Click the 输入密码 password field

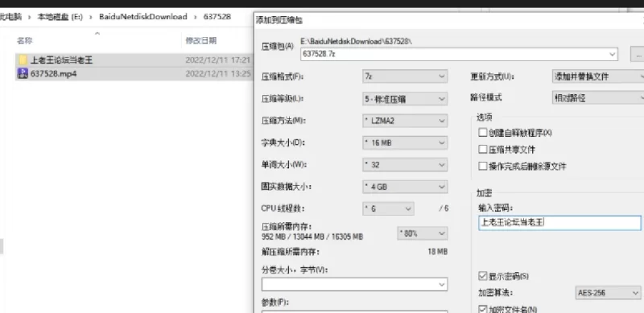click(559, 223)
